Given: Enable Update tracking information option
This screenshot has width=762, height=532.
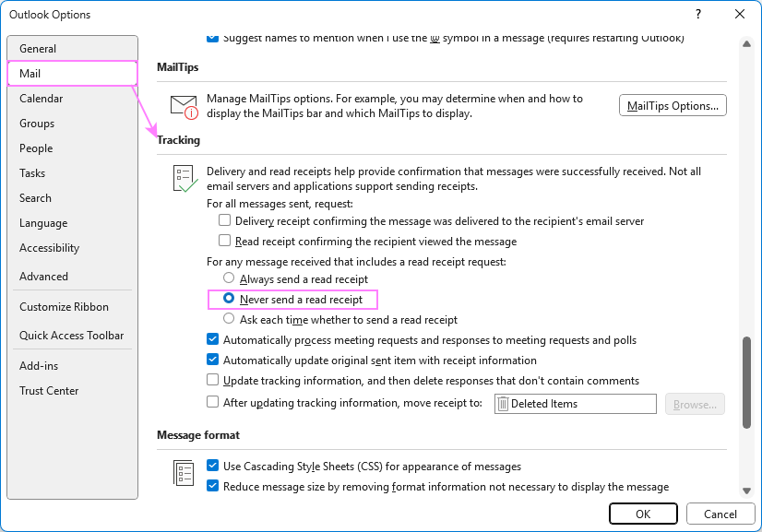Looking at the screenshot, I should [x=212, y=379].
